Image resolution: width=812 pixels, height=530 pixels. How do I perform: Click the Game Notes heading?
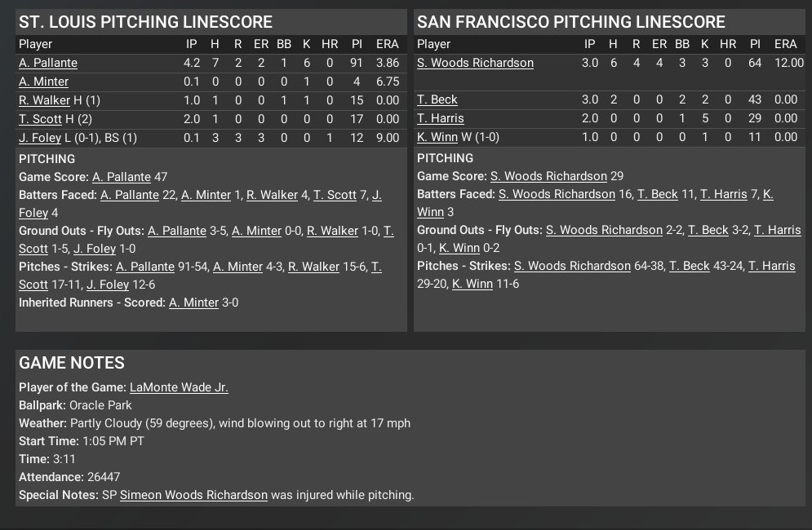[72, 363]
